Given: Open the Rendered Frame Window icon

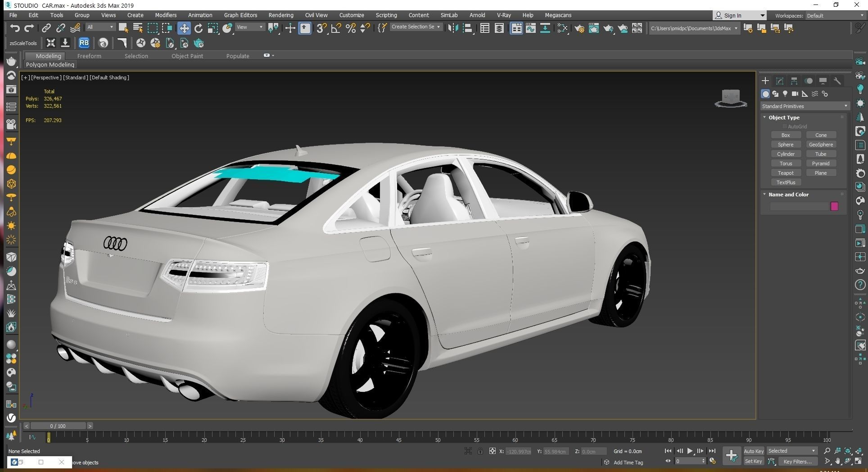Looking at the screenshot, I should pyautogui.click(x=594, y=28).
